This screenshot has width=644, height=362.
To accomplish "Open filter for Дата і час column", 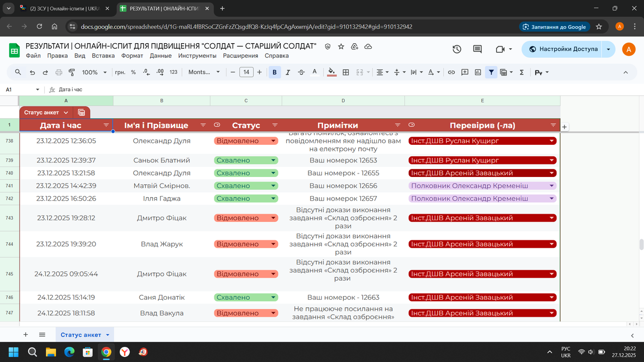I will point(106,125).
